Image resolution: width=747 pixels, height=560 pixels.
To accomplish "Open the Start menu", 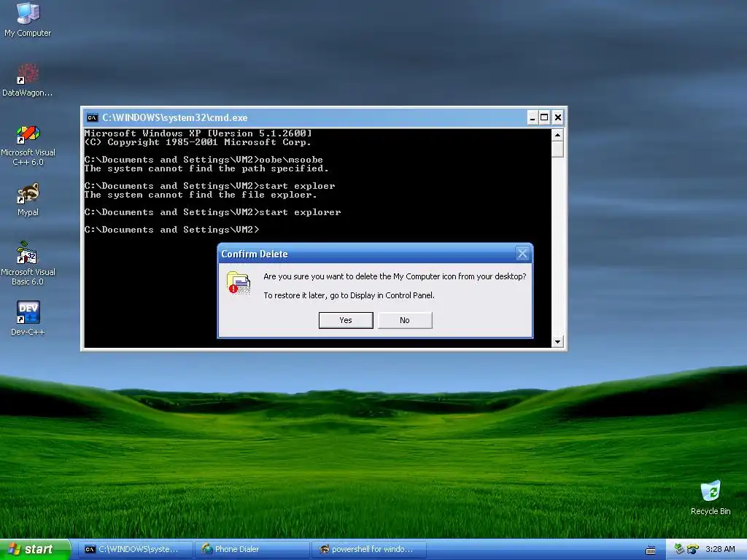I will click(35, 549).
